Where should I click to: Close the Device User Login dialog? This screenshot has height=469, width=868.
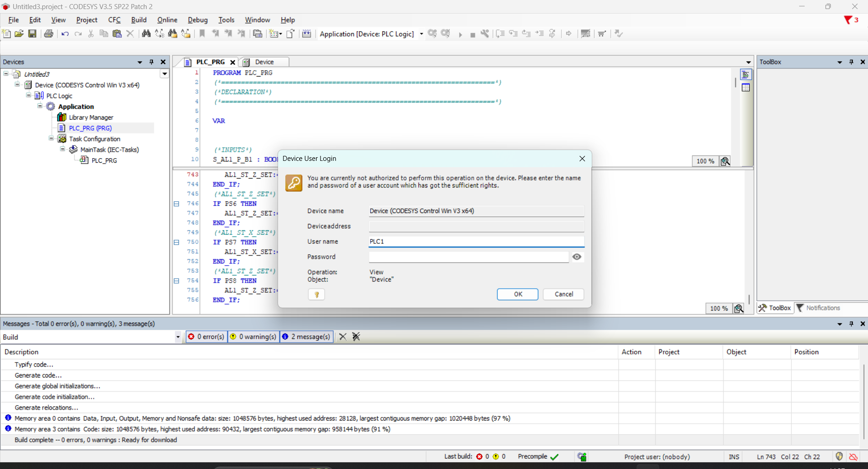582,159
